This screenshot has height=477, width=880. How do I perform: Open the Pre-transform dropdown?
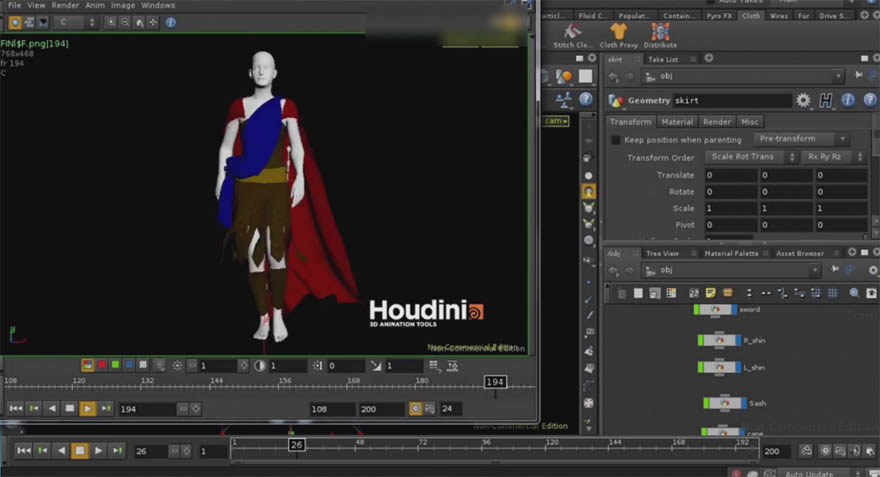click(801, 139)
